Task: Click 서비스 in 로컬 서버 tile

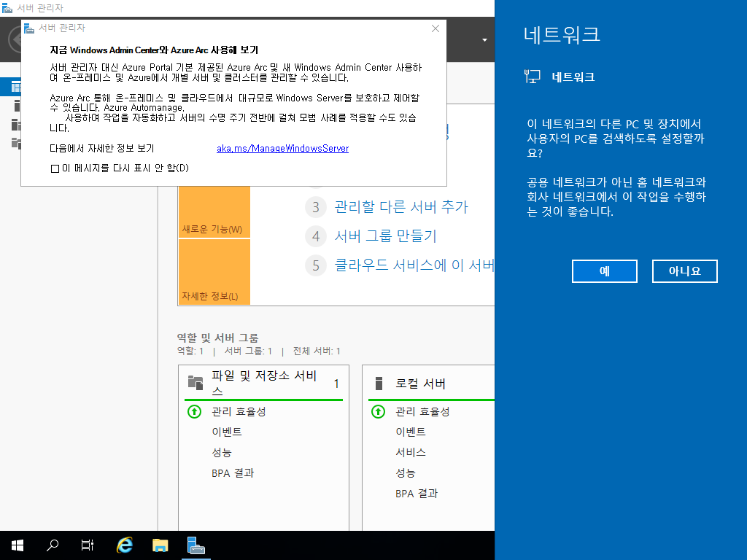Action: pyautogui.click(x=411, y=452)
